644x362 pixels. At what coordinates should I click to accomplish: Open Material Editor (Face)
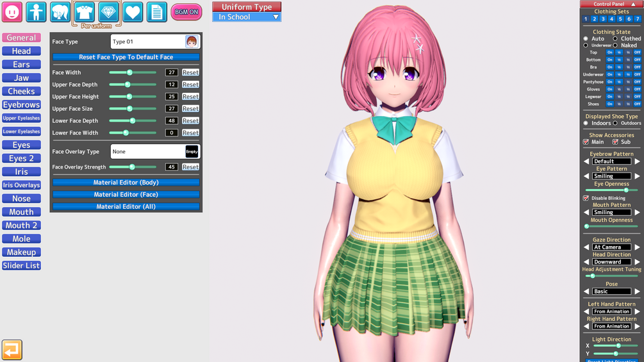click(126, 195)
